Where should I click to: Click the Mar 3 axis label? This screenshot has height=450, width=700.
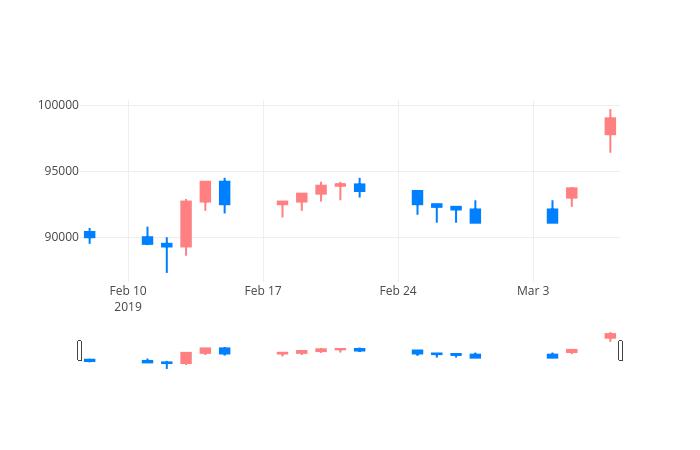click(533, 291)
